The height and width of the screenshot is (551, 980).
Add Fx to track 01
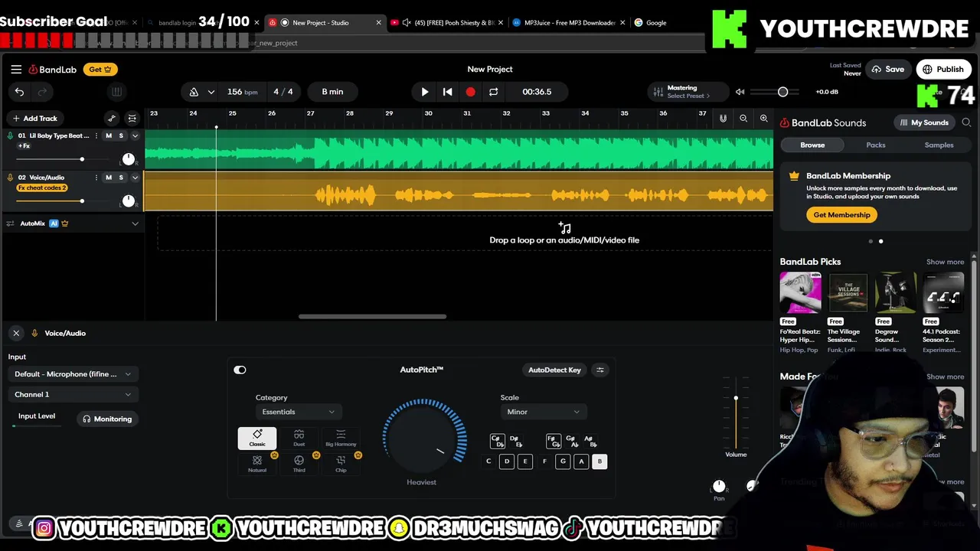coord(24,145)
